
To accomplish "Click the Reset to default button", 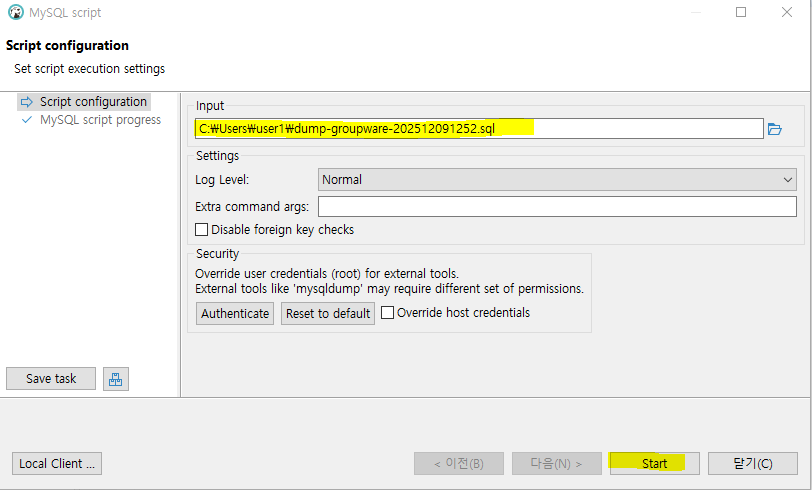I will click(328, 313).
